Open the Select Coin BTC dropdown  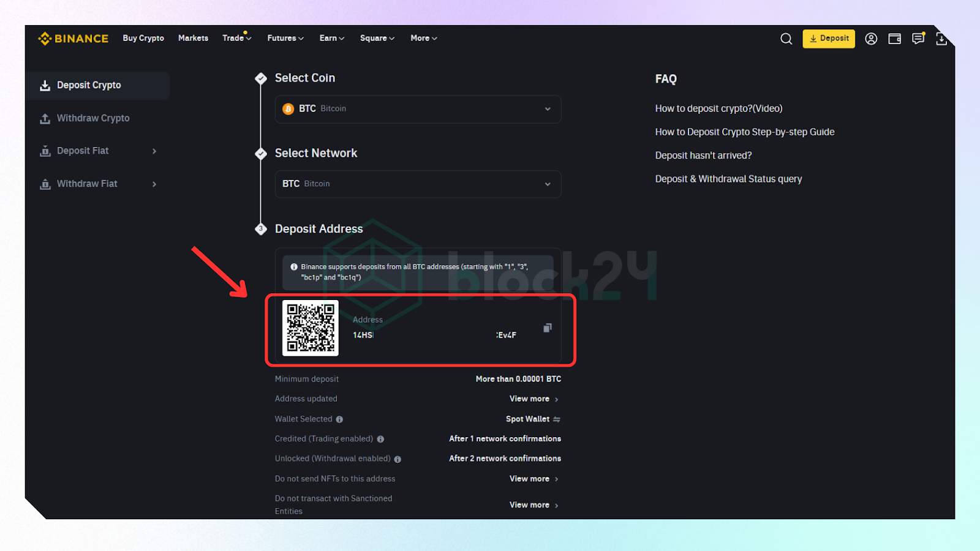[418, 109]
